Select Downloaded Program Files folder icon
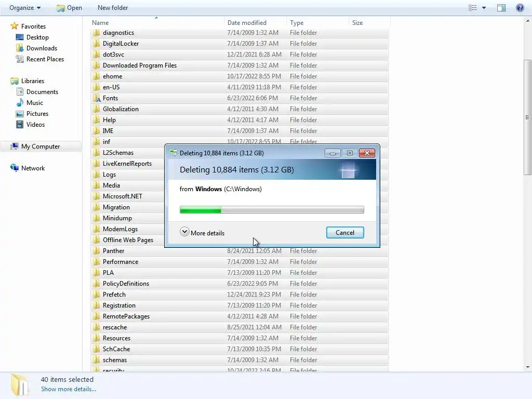This screenshot has width=532, height=399. [x=96, y=65]
